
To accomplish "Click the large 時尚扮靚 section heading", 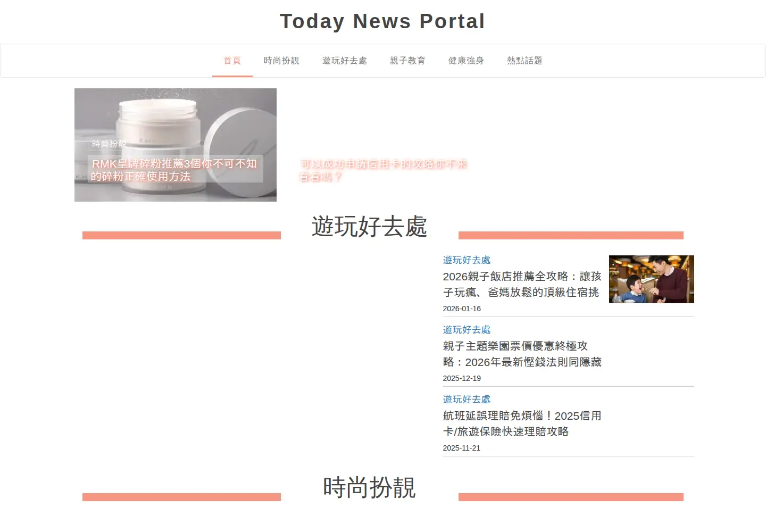I will pos(369,487).
